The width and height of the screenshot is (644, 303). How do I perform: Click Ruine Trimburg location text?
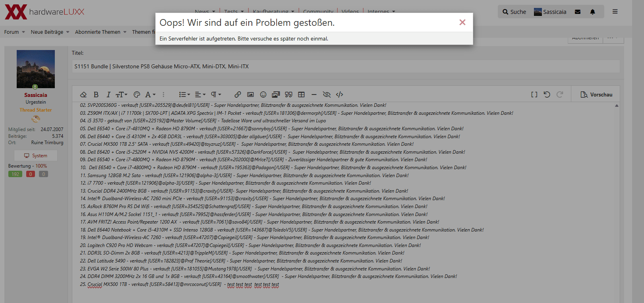coord(47,143)
